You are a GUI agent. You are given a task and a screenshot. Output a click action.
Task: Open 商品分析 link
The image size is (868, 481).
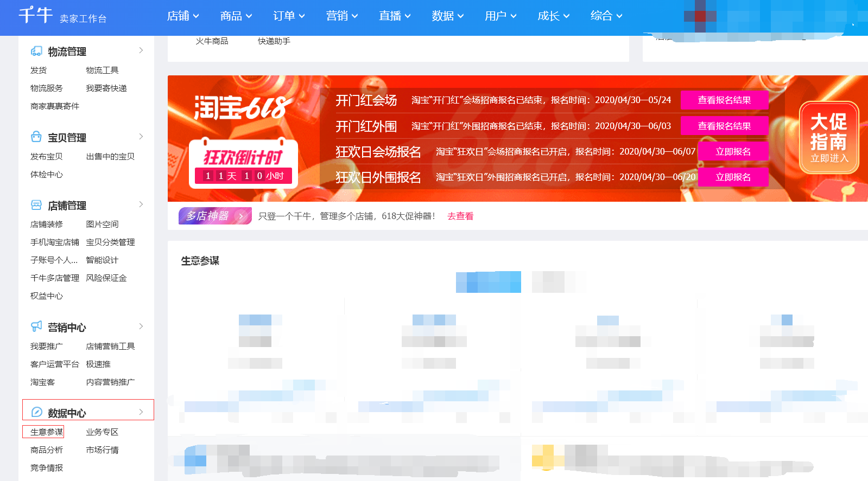47,450
